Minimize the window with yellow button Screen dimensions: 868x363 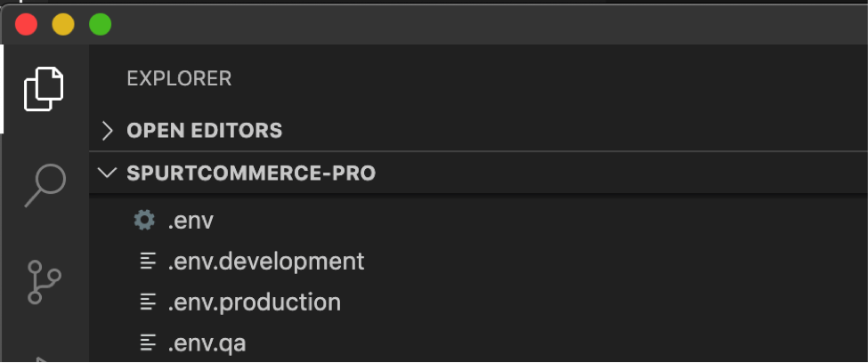[x=63, y=24]
